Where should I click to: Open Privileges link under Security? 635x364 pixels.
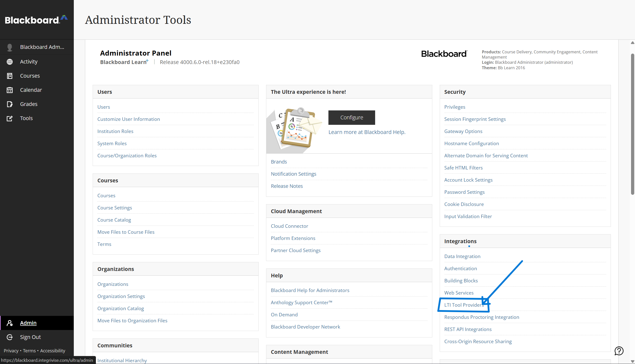(455, 107)
